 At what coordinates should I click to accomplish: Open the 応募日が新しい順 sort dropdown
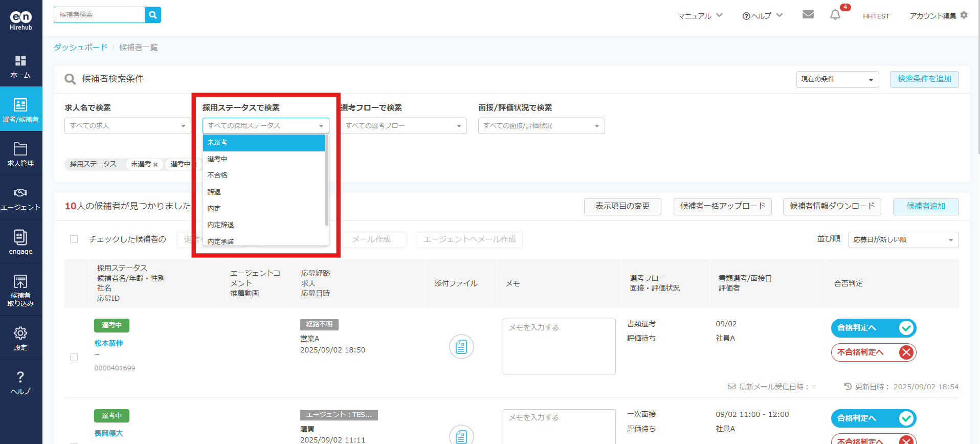(903, 240)
